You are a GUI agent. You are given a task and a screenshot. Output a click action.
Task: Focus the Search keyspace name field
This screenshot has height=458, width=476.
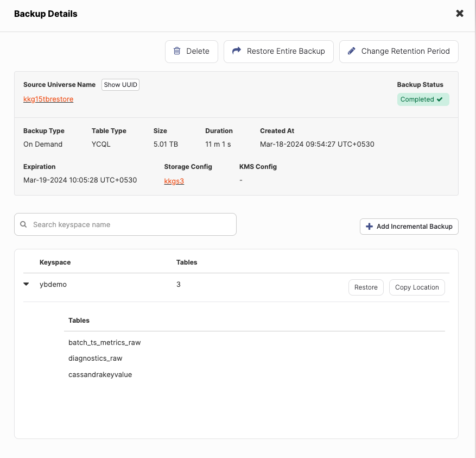point(130,224)
